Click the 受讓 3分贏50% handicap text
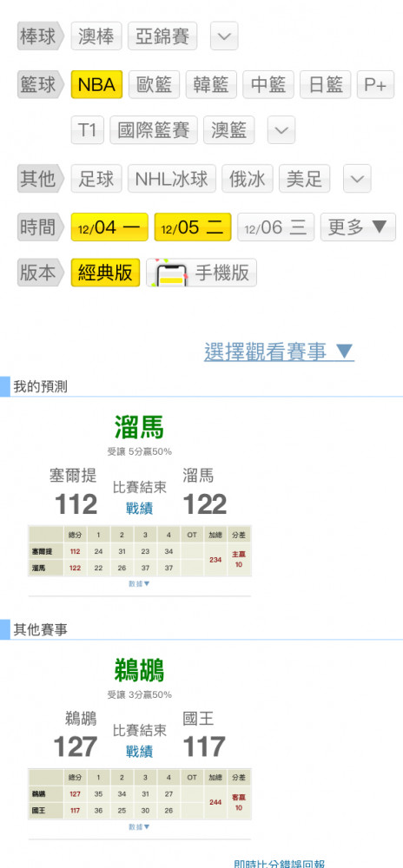403x868 pixels. click(x=140, y=694)
